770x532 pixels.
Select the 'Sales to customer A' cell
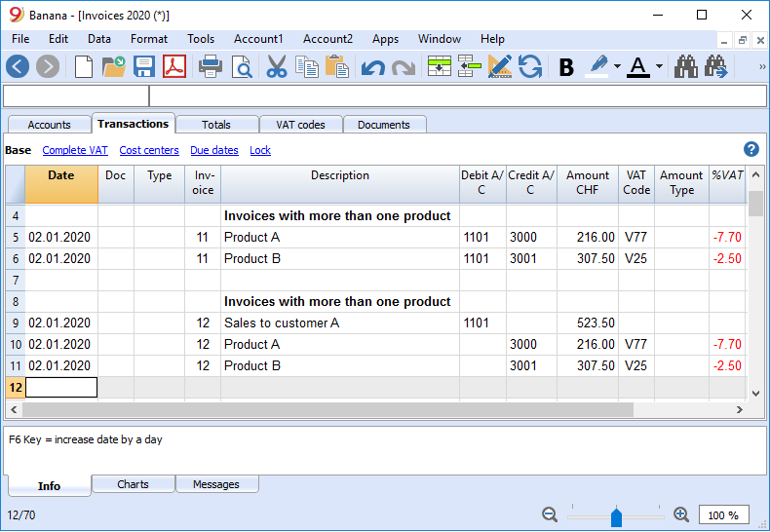(x=340, y=323)
